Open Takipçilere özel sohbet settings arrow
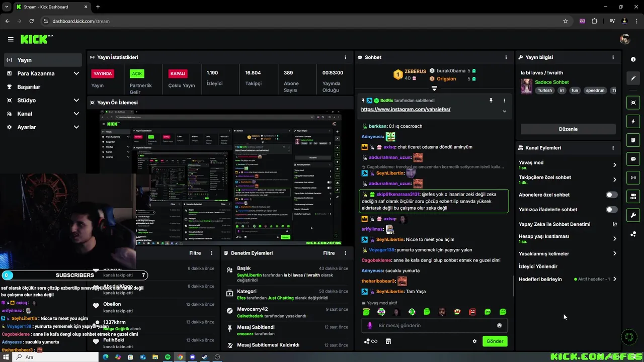Screen dimensions: 644x362 tap(615, 179)
